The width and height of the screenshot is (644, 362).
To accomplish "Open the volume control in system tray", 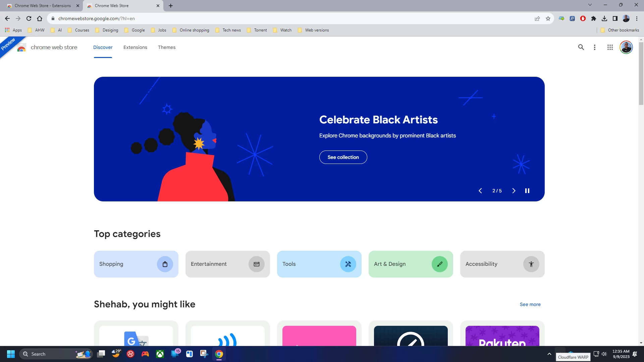I will pyautogui.click(x=604, y=354).
